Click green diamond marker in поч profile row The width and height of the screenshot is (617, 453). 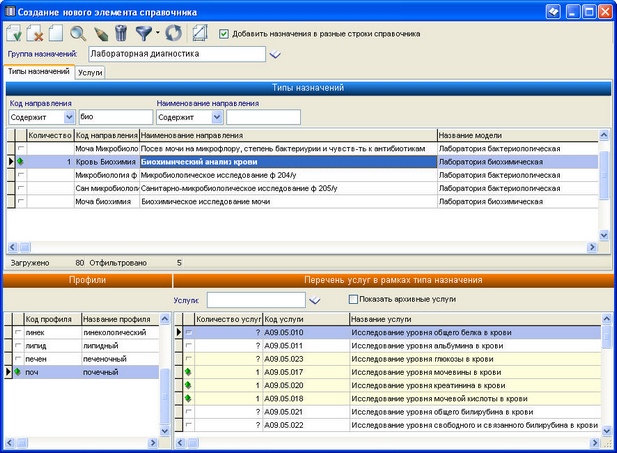point(18,372)
